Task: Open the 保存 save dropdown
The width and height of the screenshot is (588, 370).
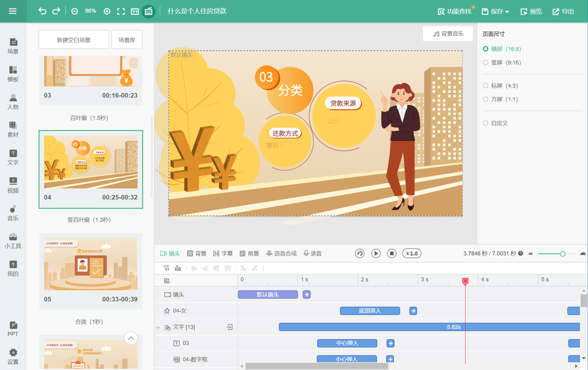Action: (495, 11)
